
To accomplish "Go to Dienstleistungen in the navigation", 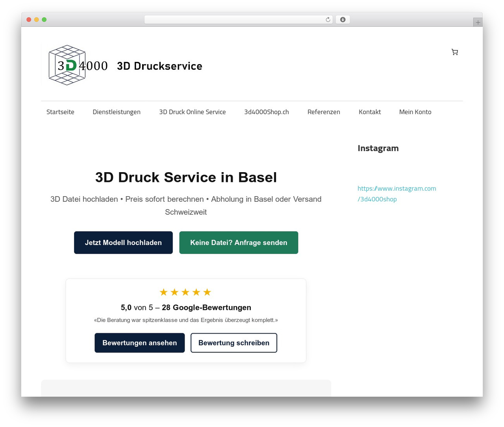I will pos(117,112).
